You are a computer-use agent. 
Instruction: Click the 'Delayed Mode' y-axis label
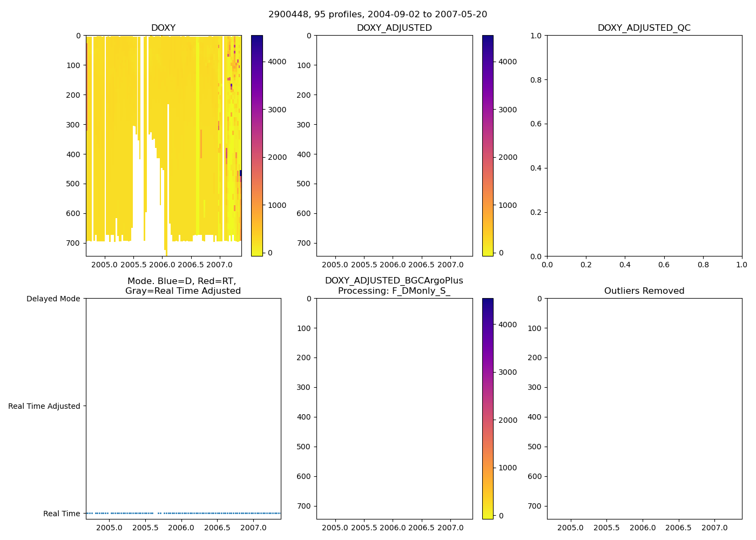(53, 299)
